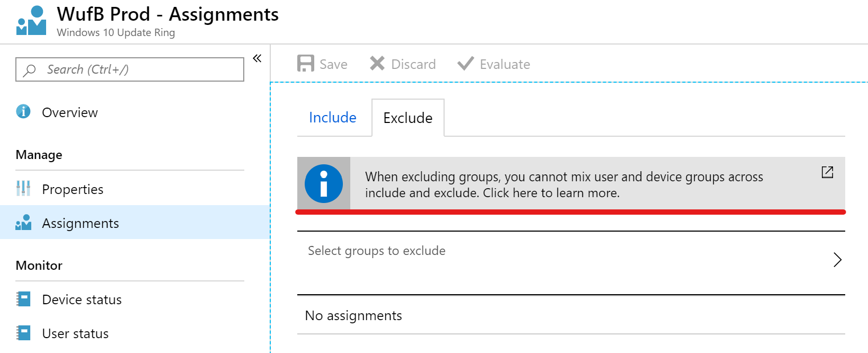Collapse the sidebar with the double chevron

pos(257,58)
